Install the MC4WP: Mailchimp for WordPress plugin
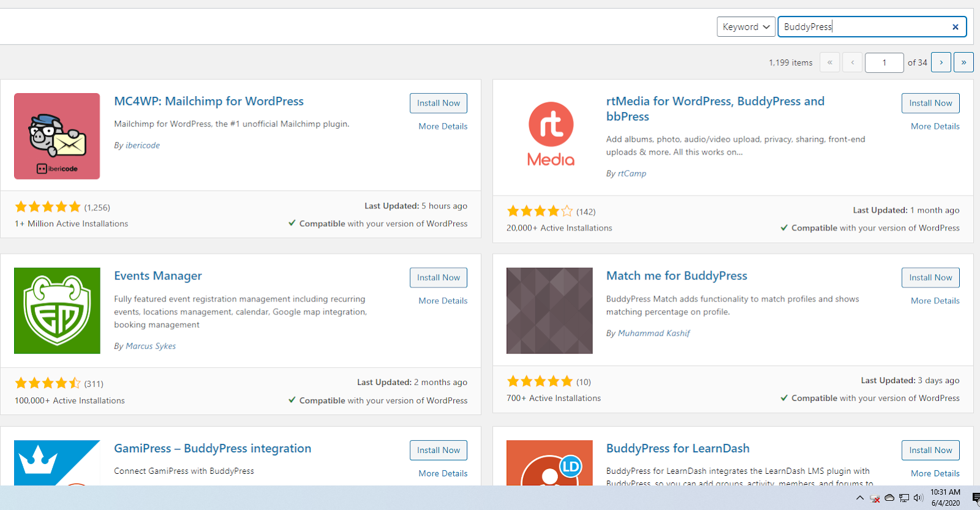This screenshot has width=980, height=510. (439, 103)
